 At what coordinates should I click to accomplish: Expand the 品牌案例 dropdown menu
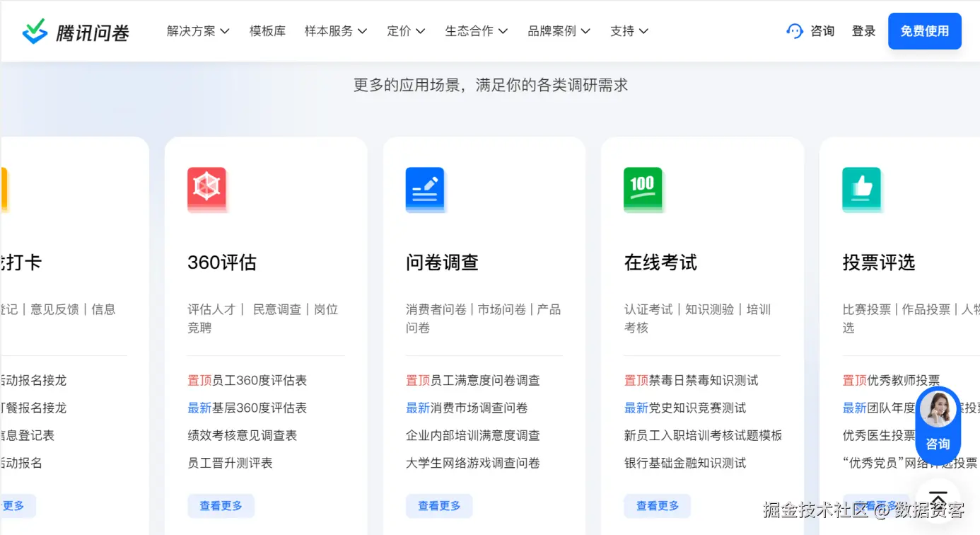559,31
